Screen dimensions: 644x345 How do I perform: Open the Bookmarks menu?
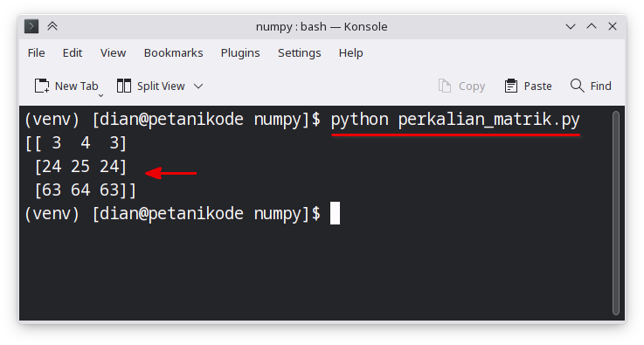tap(173, 53)
